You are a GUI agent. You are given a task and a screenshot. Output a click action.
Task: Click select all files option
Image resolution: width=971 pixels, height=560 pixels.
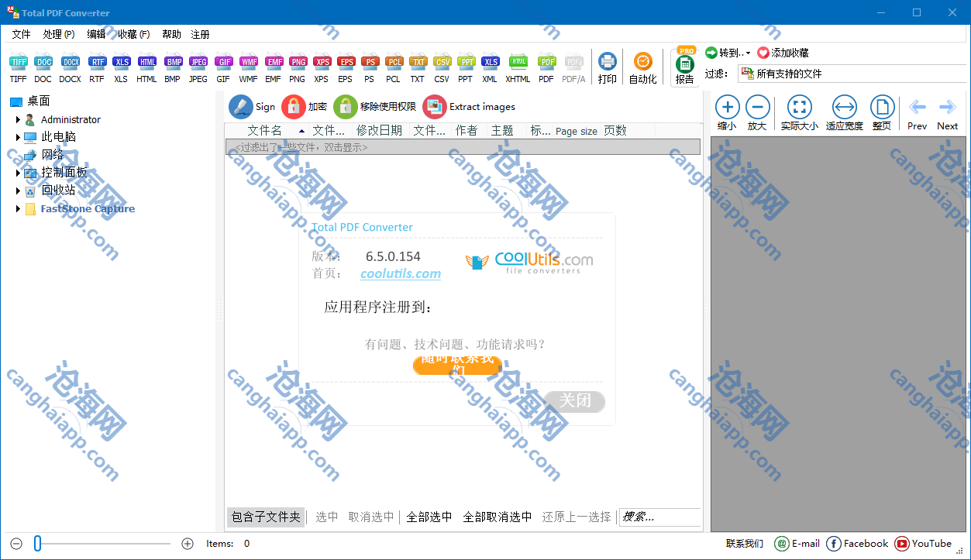pos(429,517)
